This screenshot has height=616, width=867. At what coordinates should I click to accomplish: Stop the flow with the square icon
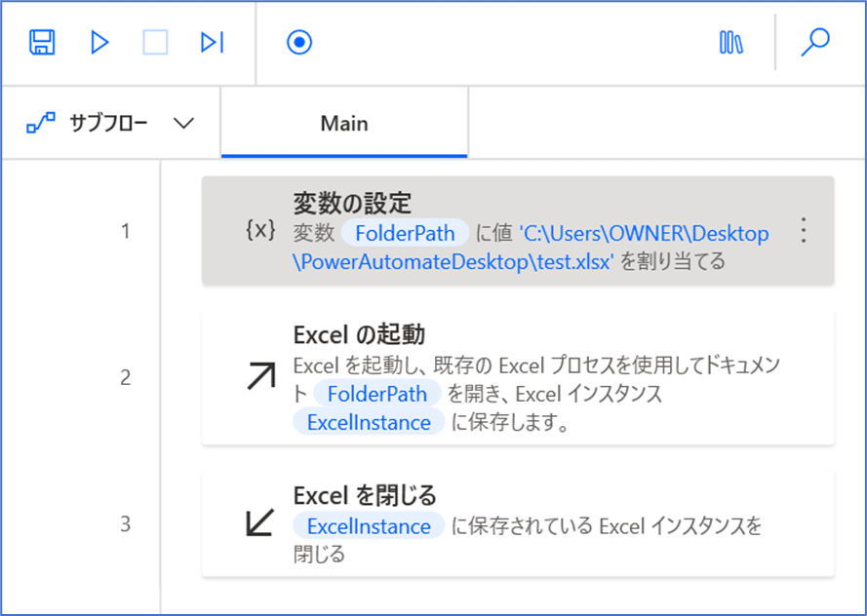155,43
